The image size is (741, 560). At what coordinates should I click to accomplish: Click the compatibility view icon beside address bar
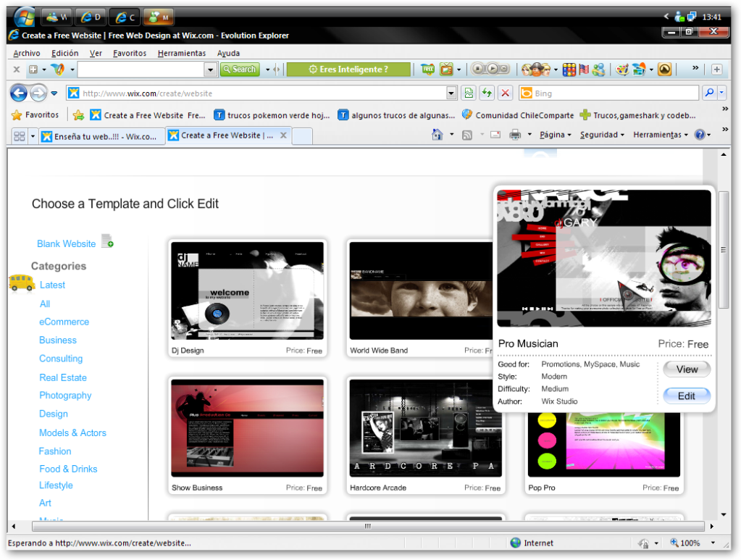click(x=469, y=93)
